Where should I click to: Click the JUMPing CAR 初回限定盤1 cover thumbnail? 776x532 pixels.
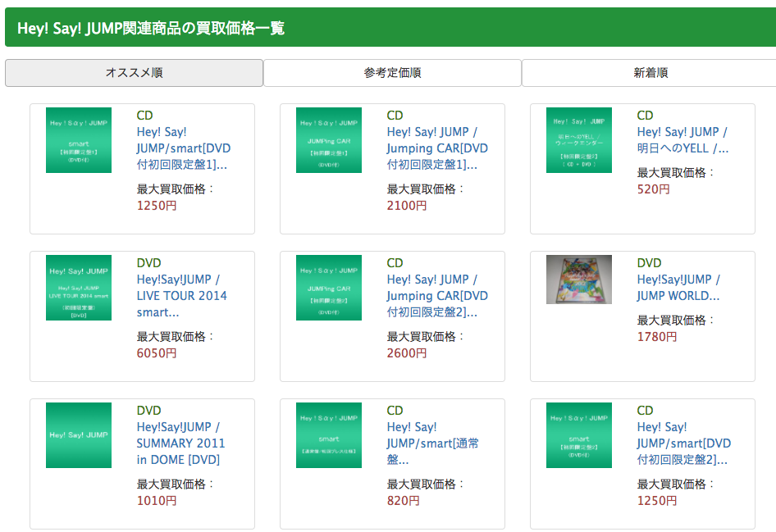329,140
